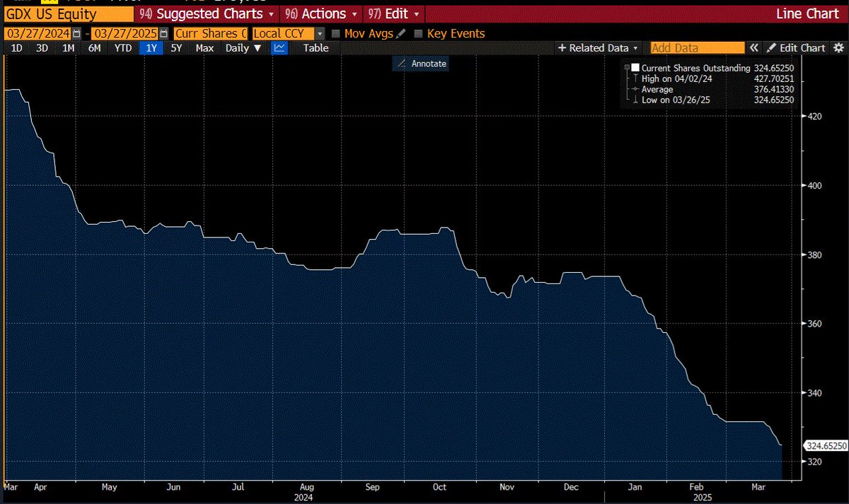Click the 324.65250 last value axis label
The width and height of the screenshot is (849, 504).
[826, 446]
